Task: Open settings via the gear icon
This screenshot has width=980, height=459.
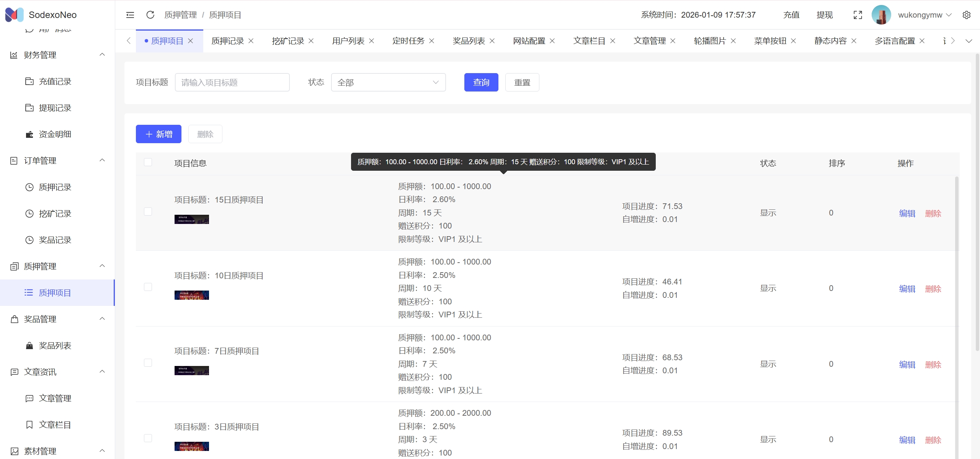Action: click(966, 15)
